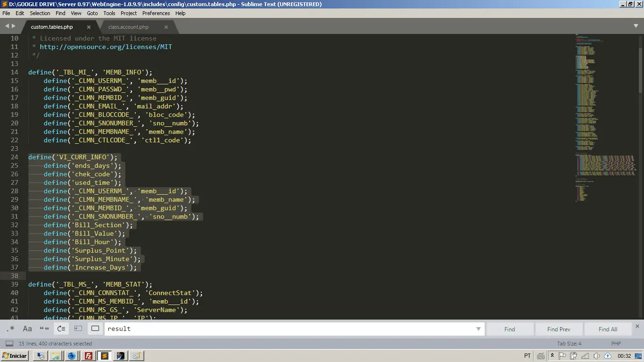This screenshot has width=644, height=362.
Task: Toggle whole word search option
Action: pyautogui.click(x=44, y=329)
